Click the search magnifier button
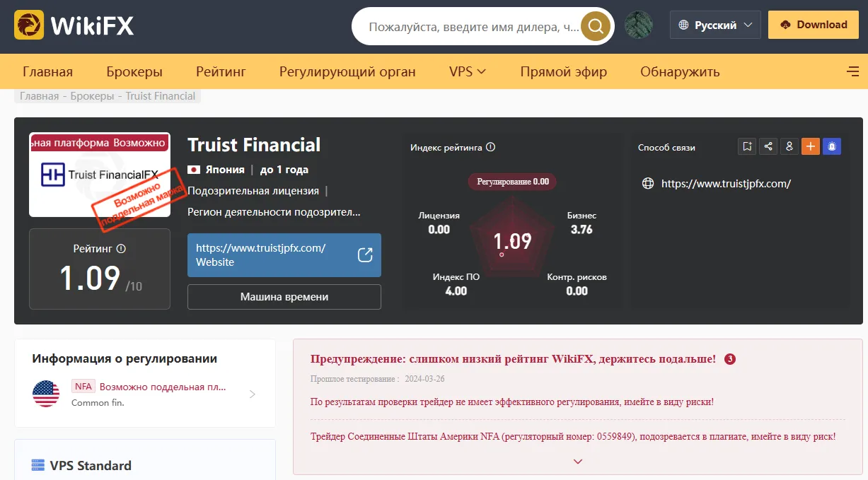868x480 pixels. (x=596, y=26)
